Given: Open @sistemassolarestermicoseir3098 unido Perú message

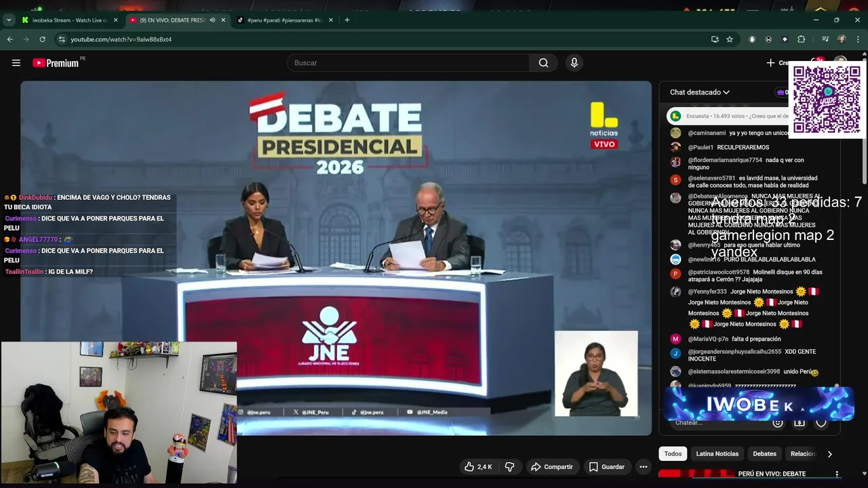Looking at the screenshot, I should 744,371.
